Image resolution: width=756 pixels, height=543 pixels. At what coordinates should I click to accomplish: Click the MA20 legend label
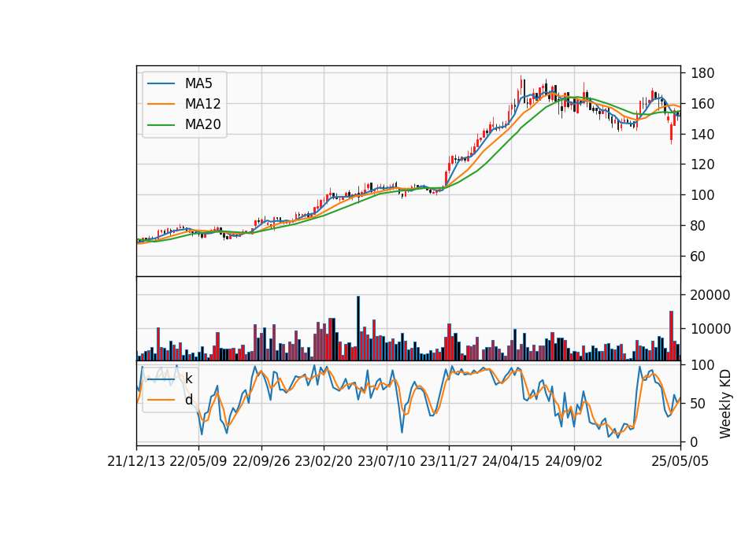click(202, 125)
